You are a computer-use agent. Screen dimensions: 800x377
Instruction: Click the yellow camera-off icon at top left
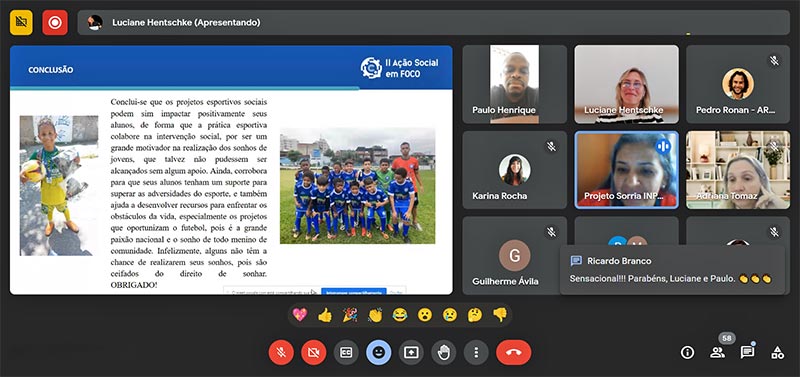(x=21, y=22)
